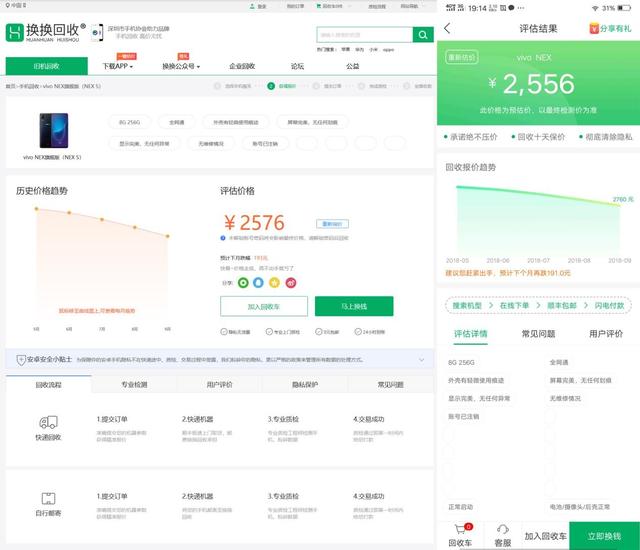This screenshot has height=550, width=640.
Task: Click the 自行邮寄 mail box icon
Action: pyautogui.click(x=48, y=498)
